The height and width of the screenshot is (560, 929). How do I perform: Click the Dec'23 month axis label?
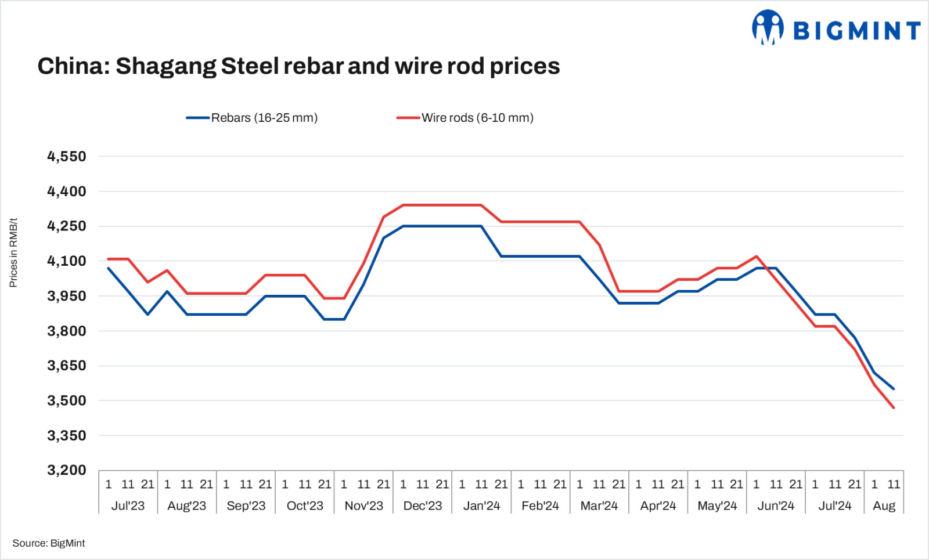click(423, 505)
